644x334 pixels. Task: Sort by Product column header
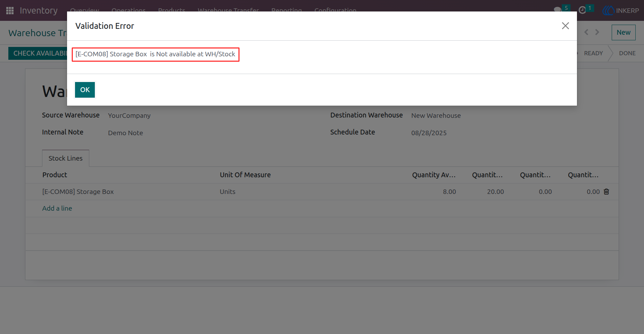point(55,175)
